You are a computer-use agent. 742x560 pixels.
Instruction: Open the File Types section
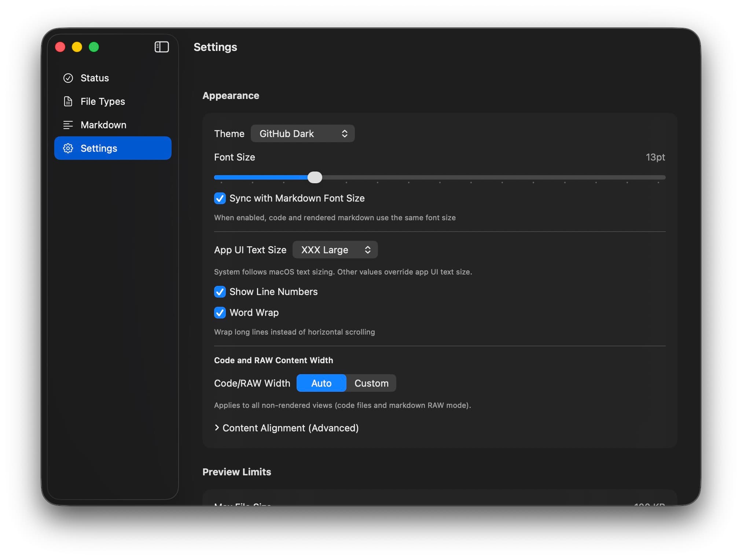[102, 102]
